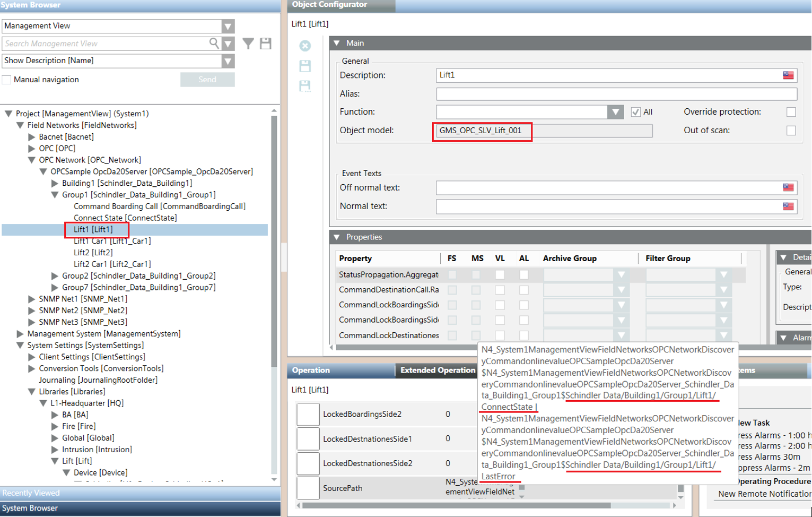Click the Alias input field
The image size is (812, 517).
(x=616, y=94)
